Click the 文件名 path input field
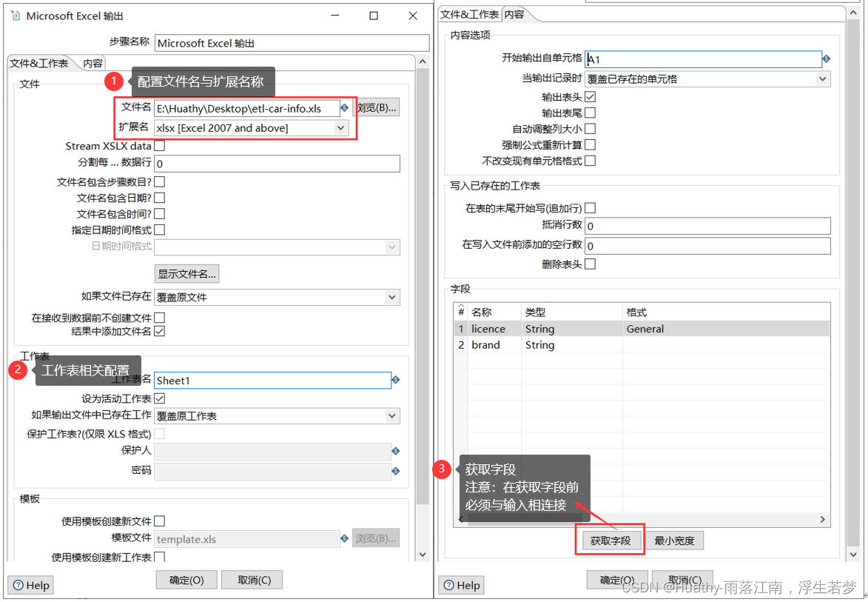Image resolution: width=868 pixels, height=602 pixels. click(247, 109)
